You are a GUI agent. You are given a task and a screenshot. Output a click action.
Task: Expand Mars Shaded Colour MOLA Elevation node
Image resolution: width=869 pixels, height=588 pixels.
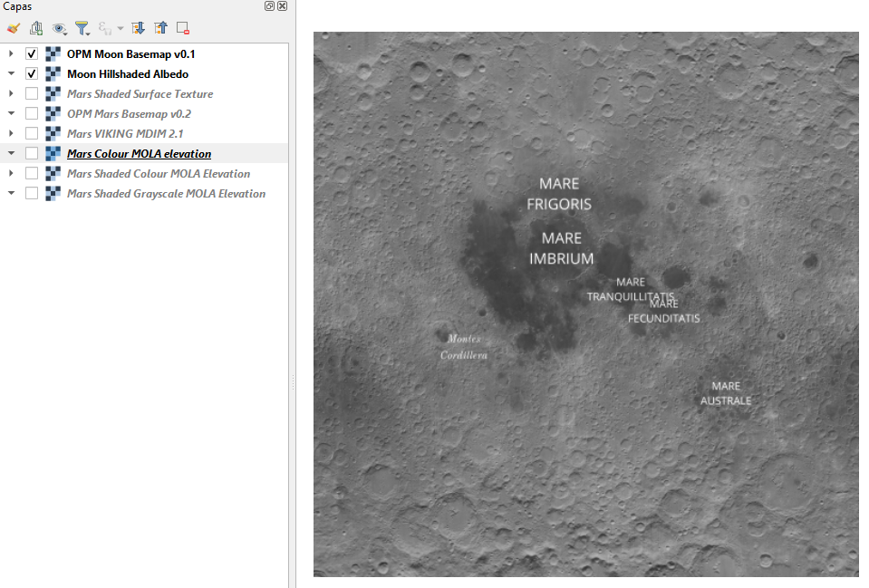(11, 174)
